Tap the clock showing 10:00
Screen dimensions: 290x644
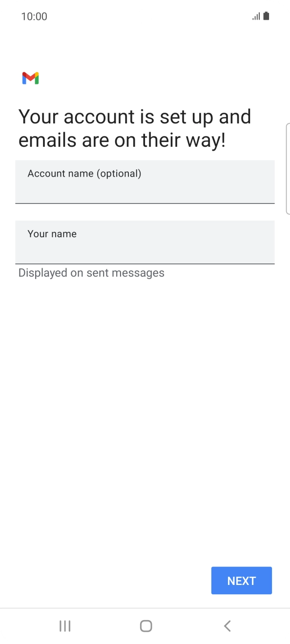[x=34, y=16]
